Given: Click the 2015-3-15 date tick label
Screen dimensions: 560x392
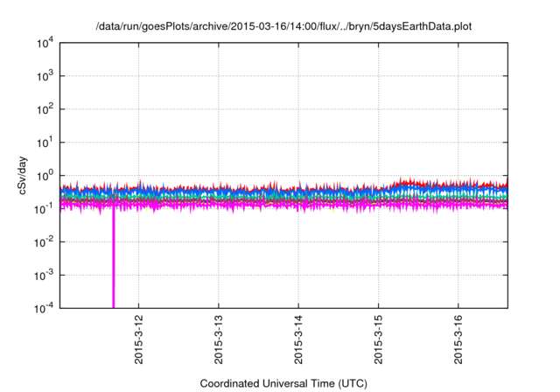Looking at the screenshot, I should pyautogui.click(x=378, y=339).
